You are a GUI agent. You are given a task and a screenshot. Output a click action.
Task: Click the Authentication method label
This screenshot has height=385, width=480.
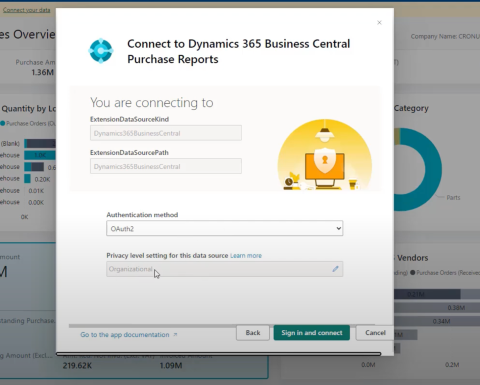[142, 215]
